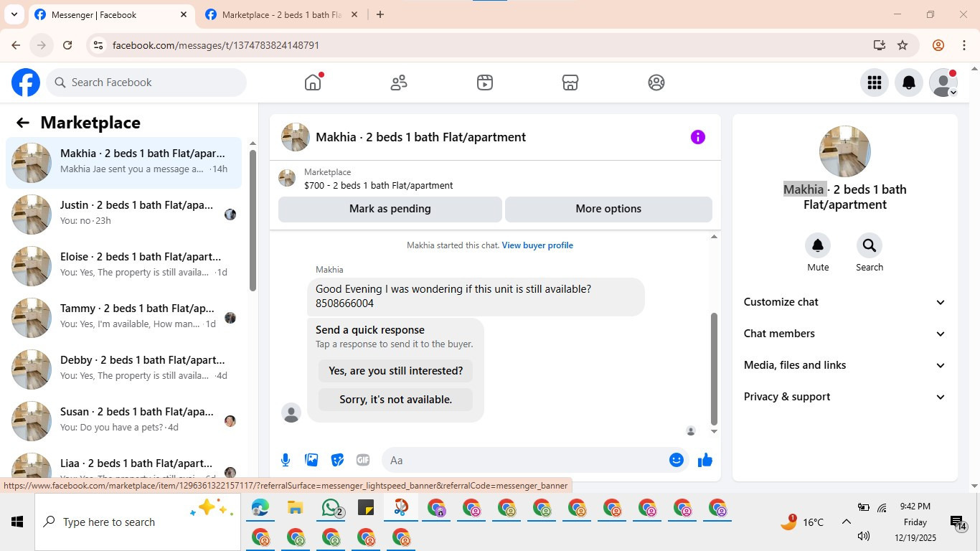Screen dimensions: 980x551
Task: Attach a photo file icon
Action: (x=311, y=461)
